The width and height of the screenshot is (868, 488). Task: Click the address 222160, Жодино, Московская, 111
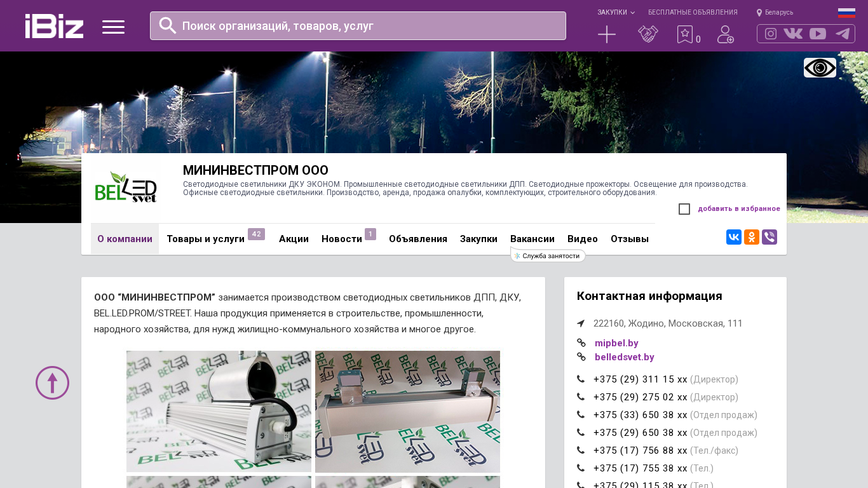668,323
